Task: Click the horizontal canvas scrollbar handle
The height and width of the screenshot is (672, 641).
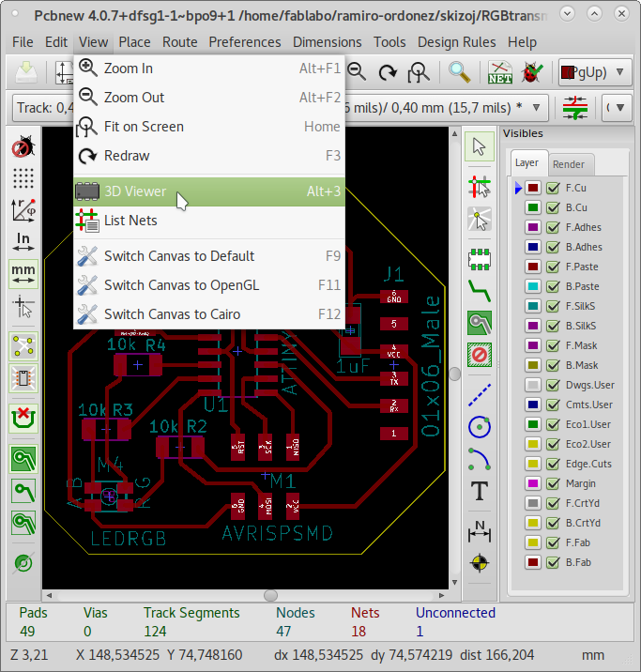Action: point(270,595)
